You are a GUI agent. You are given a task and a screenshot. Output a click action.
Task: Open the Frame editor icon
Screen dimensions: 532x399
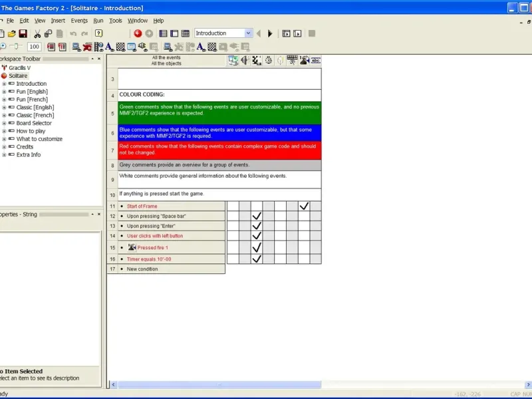click(174, 33)
